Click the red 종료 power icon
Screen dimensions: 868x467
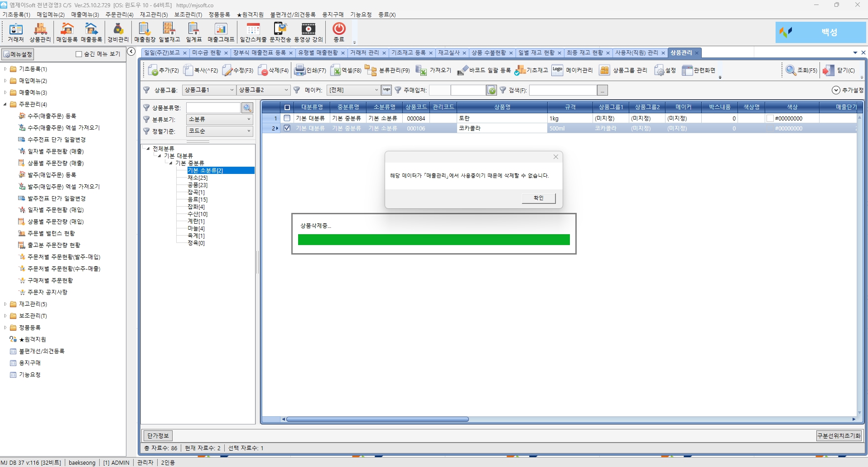[339, 29]
